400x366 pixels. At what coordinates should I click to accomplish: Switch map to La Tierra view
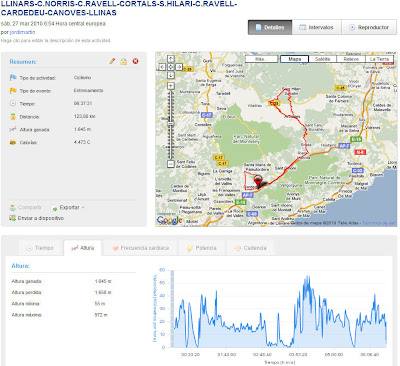tap(380, 59)
